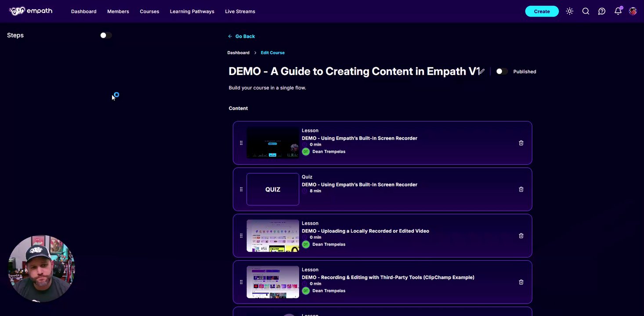Click DT author badge in ClipChamp lesson
The width and height of the screenshot is (644, 316).
(306, 291)
